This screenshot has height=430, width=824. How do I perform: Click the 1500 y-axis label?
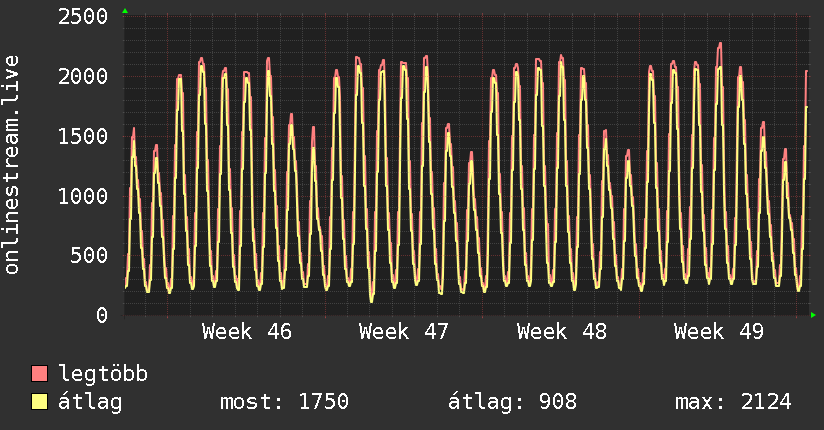[x=83, y=137]
